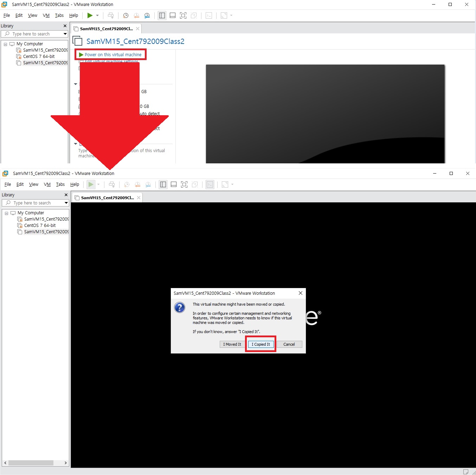
Task: Close the Library panel in the top window
Action: click(x=65, y=26)
